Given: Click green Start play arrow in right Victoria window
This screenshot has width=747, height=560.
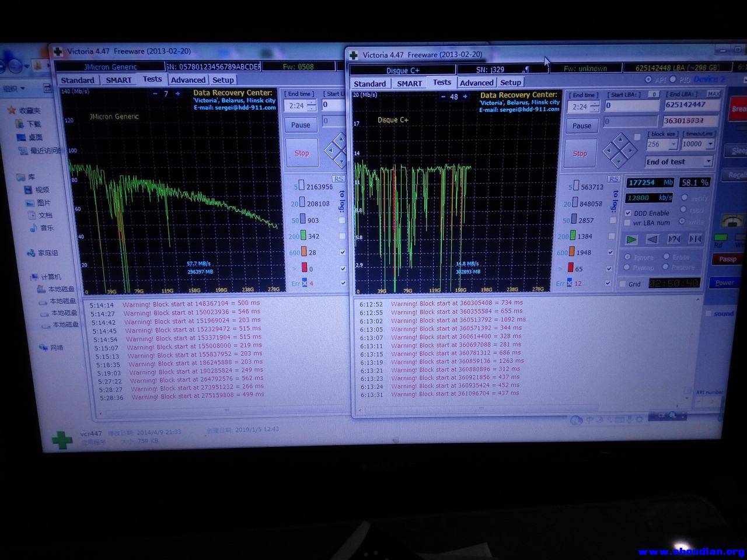Looking at the screenshot, I should click(631, 239).
